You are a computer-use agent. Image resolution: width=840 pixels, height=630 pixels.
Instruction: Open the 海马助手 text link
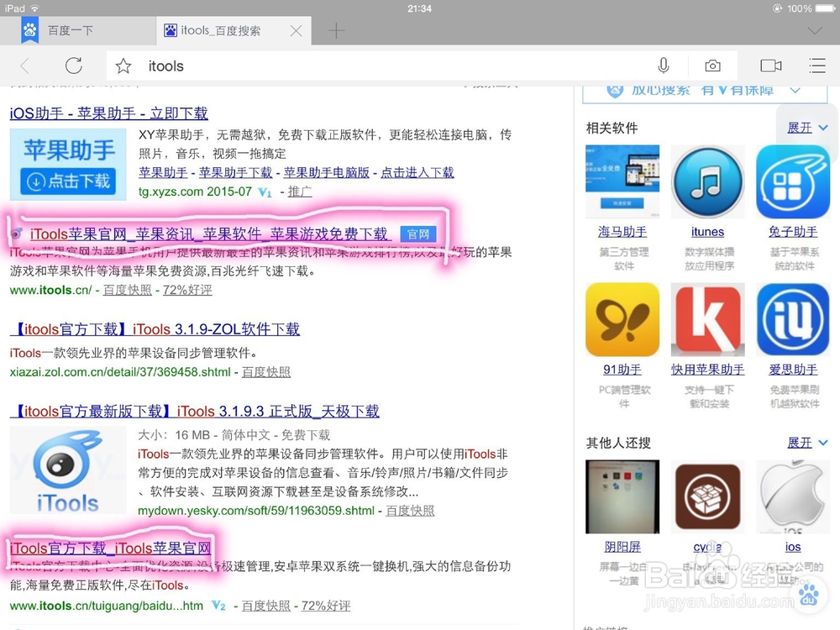[x=622, y=232]
